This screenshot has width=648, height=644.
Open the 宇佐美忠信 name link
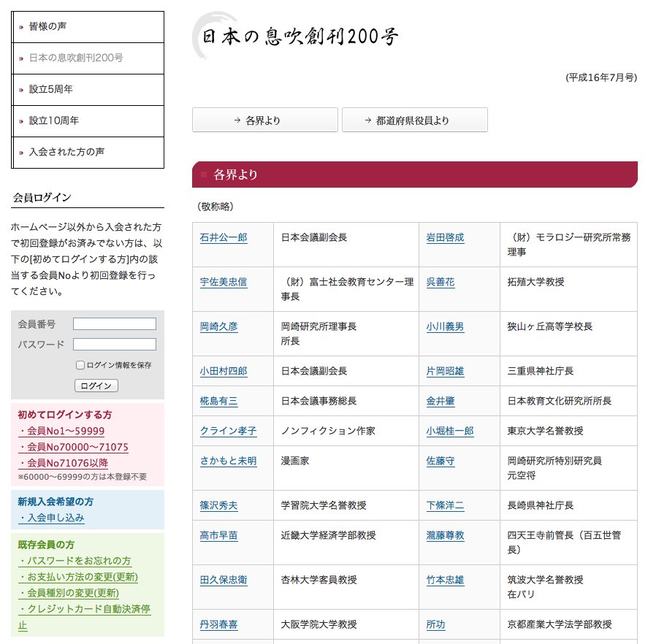click(224, 283)
